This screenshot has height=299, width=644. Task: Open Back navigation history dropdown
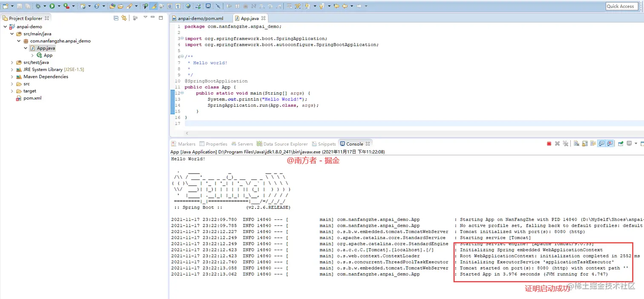pos(352,6)
